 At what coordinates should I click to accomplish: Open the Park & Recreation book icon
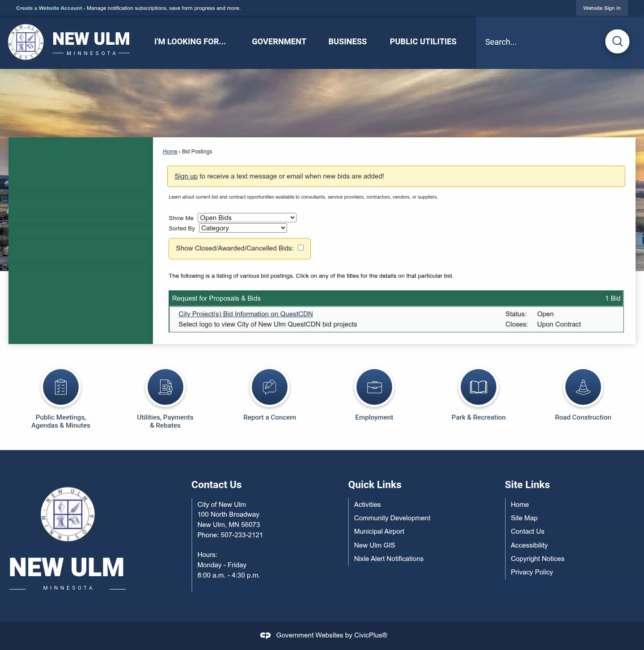pos(479,387)
